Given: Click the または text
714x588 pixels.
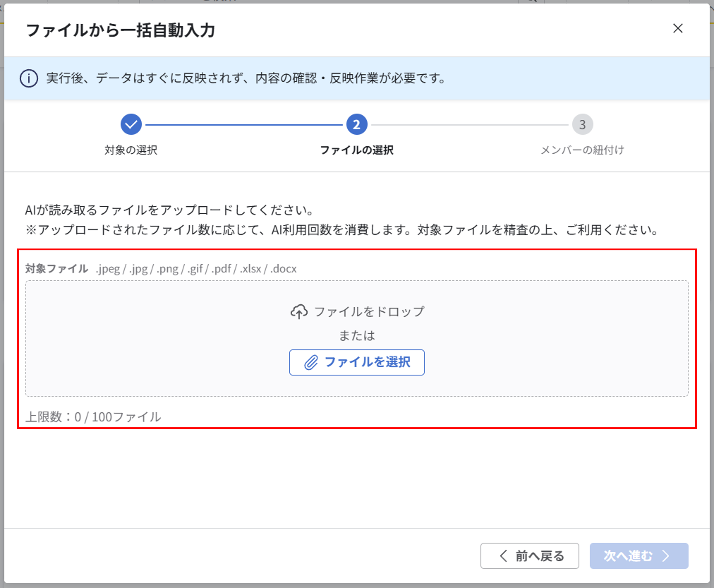Looking at the screenshot, I should pyautogui.click(x=357, y=336).
